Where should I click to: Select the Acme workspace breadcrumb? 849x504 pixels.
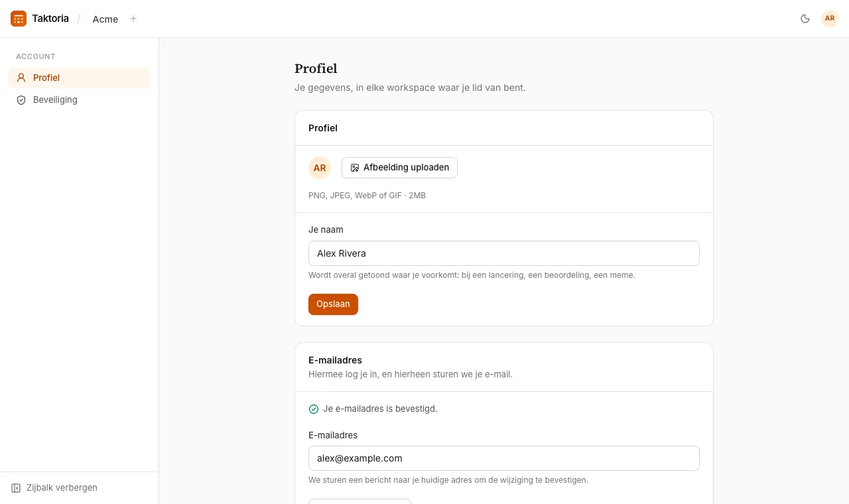pyautogui.click(x=105, y=19)
